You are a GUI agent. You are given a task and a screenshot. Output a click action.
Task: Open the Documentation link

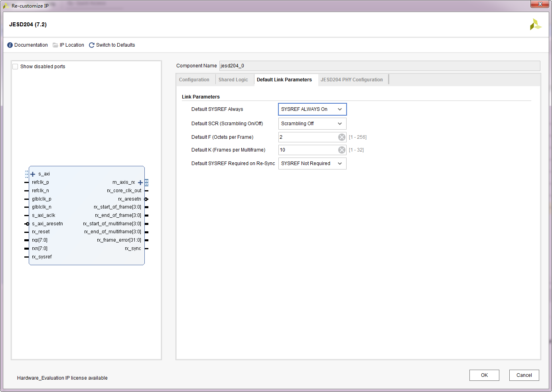31,45
